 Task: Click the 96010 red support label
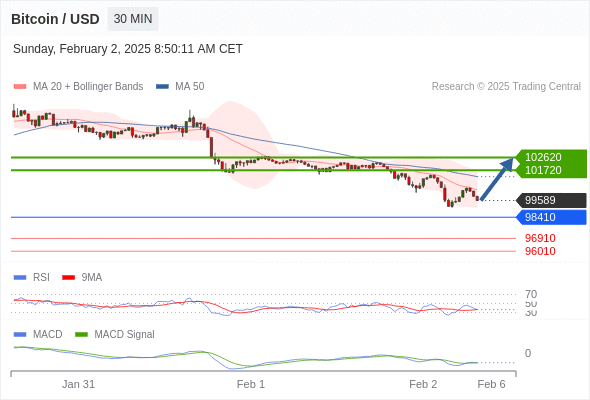click(x=540, y=251)
